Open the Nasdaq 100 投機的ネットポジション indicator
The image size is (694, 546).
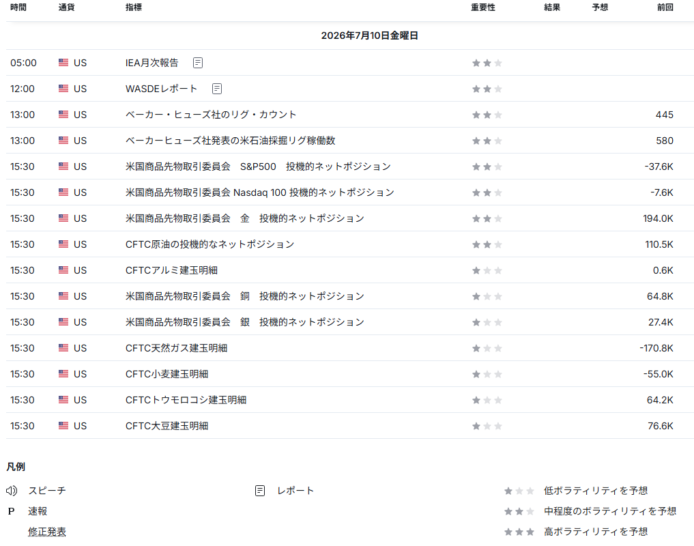pos(260,192)
